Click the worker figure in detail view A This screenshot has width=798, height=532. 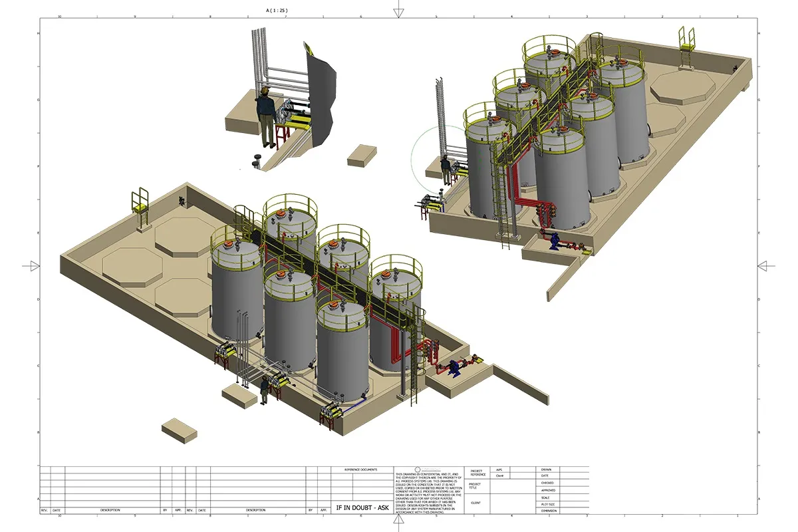coord(267,116)
